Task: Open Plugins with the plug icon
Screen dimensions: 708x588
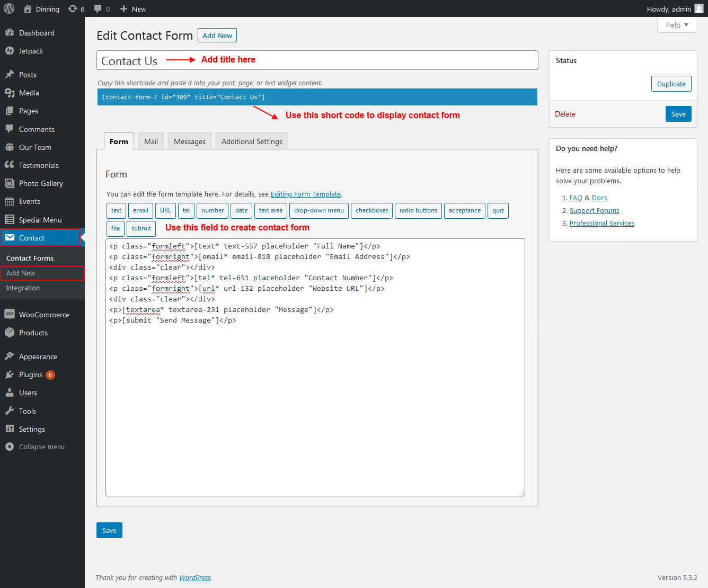Action: tap(10, 375)
